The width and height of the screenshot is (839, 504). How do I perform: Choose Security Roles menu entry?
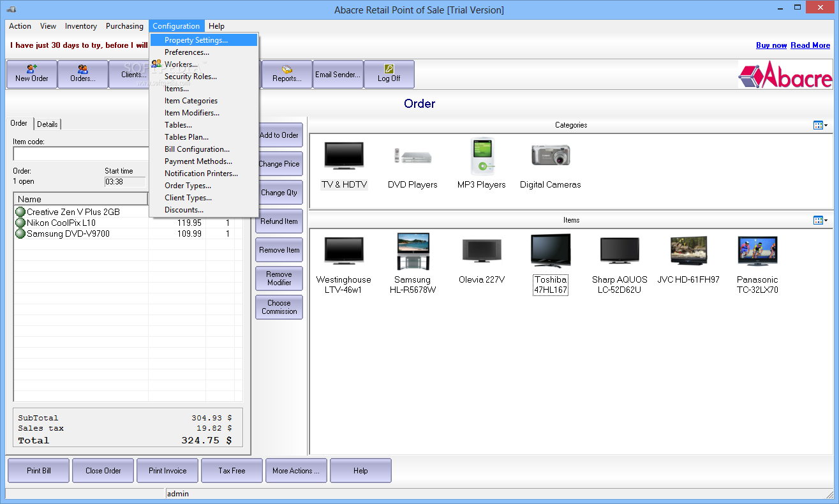point(204,77)
